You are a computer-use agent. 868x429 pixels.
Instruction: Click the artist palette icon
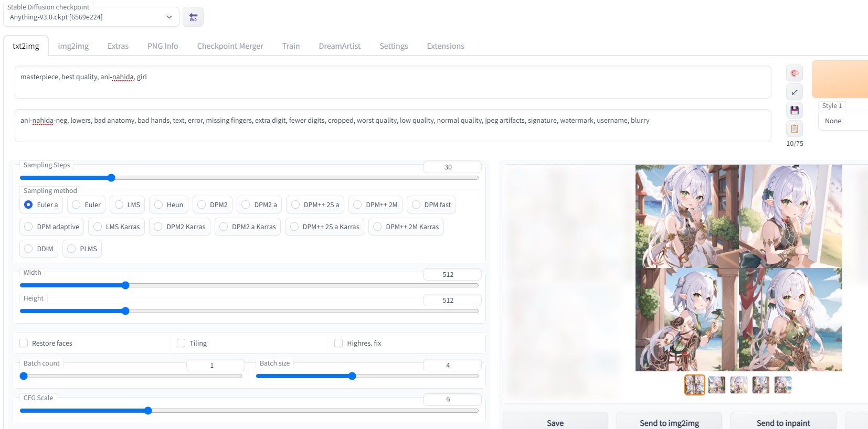pos(794,73)
